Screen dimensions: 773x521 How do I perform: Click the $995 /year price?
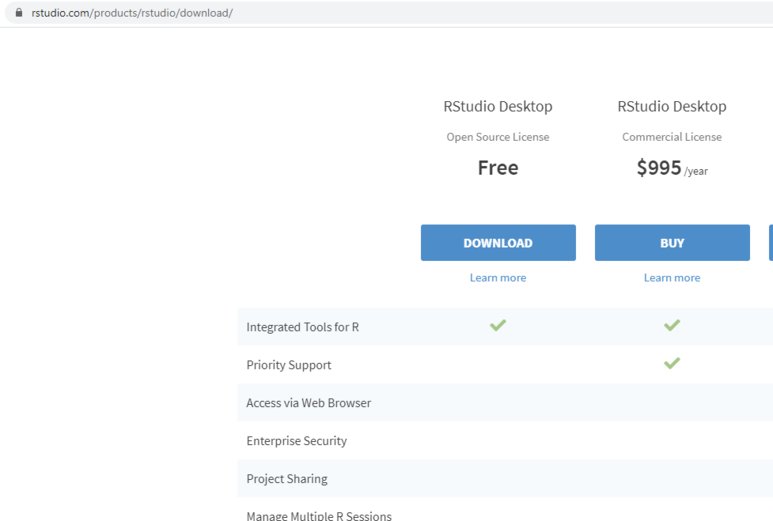coord(672,168)
